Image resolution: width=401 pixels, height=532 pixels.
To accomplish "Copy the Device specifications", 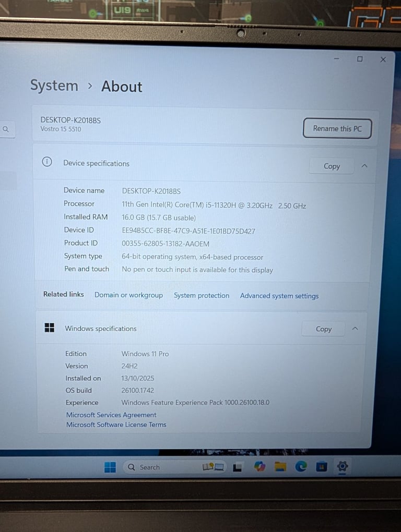I will point(332,166).
